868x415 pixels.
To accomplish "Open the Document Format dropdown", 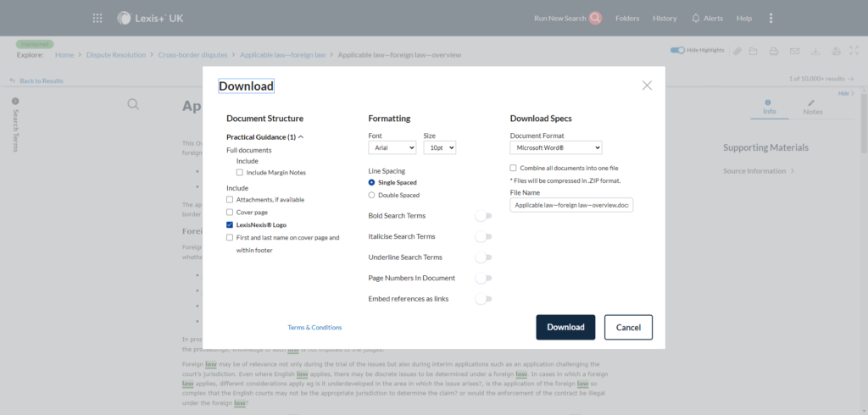I will [x=555, y=147].
